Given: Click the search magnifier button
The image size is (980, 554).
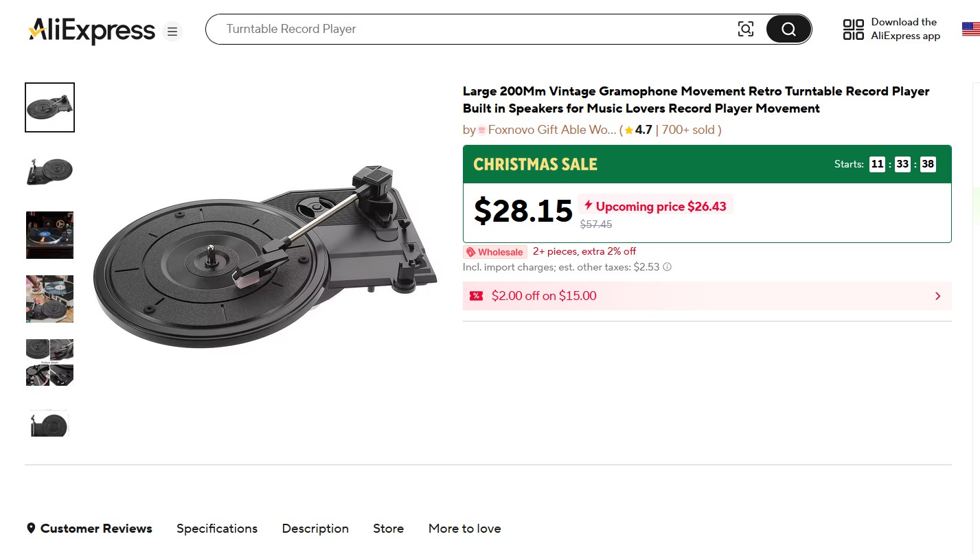Looking at the screenshot, I should pos(788,30).
